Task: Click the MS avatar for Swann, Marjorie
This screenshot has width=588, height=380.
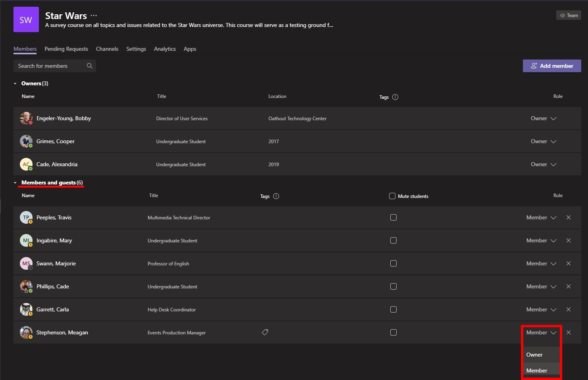Action: pyautogui.click(x=26, y=263)
